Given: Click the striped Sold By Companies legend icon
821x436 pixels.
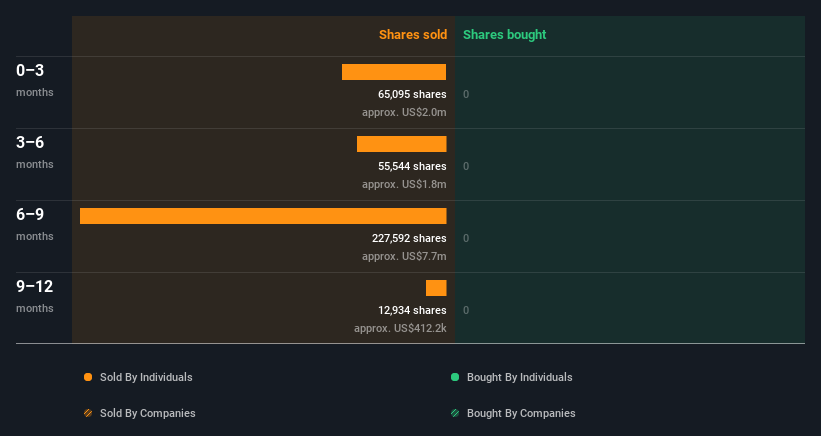Looking at the screenshot, I should coord(88,413).
